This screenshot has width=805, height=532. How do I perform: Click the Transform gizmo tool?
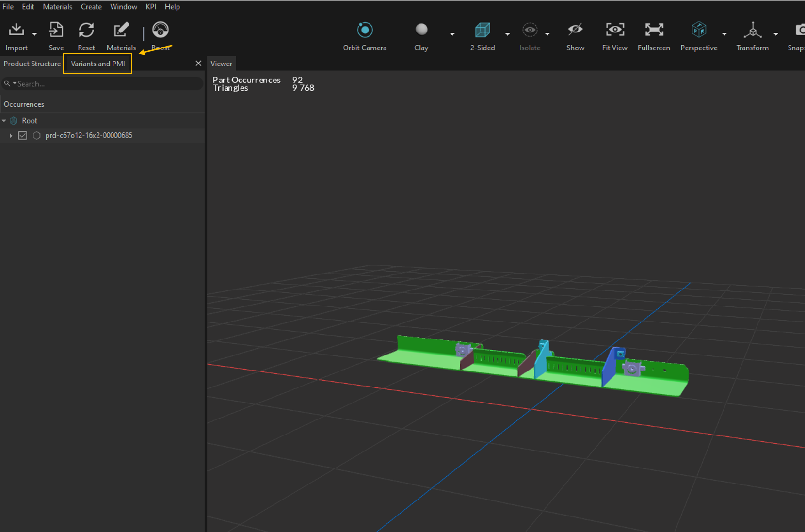coord(752,30)
